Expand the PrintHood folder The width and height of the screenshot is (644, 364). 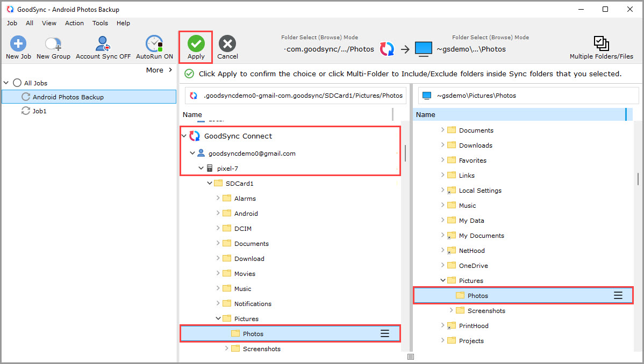(442, 325)
